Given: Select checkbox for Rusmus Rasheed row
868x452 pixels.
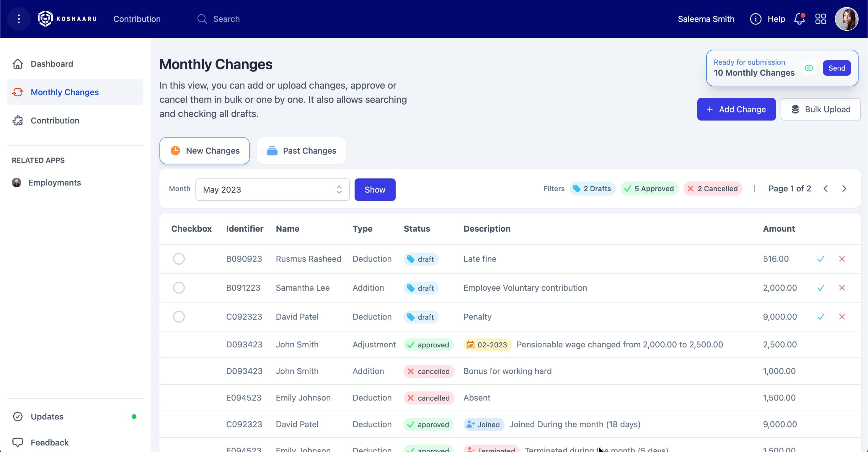Looking at the screenshot, I should [179, 259].
